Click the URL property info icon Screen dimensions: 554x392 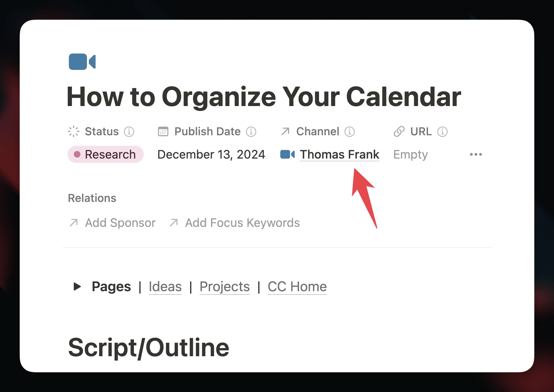442,132
